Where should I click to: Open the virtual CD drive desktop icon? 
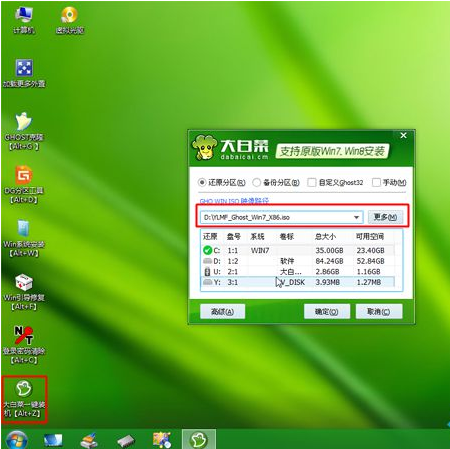(x=69, y=20)
